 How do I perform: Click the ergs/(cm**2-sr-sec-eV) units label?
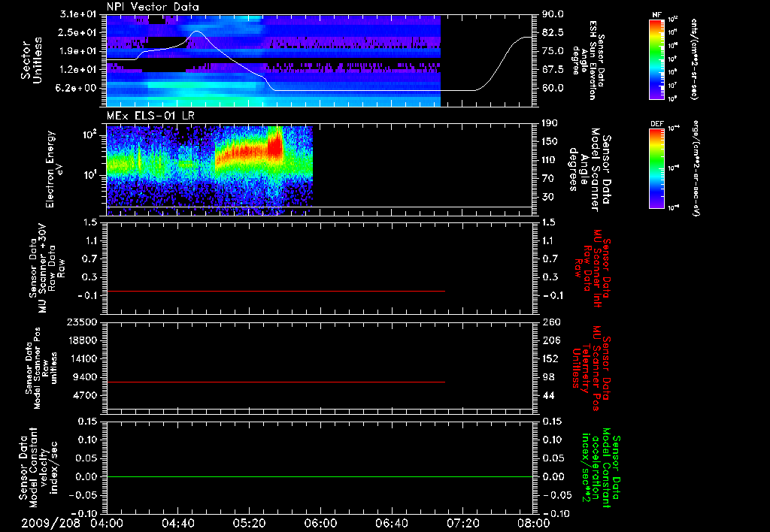pyautogui.click(x=696, y=168)
